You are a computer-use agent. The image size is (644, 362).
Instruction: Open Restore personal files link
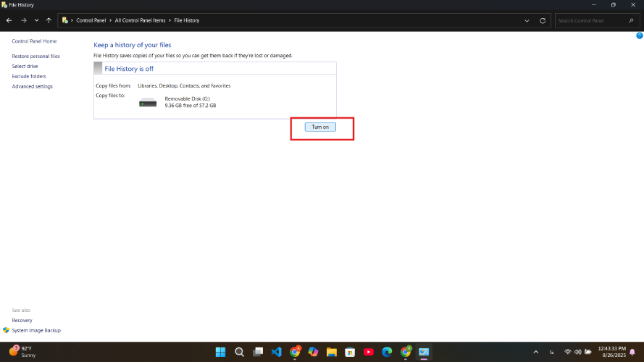point(35,56)
